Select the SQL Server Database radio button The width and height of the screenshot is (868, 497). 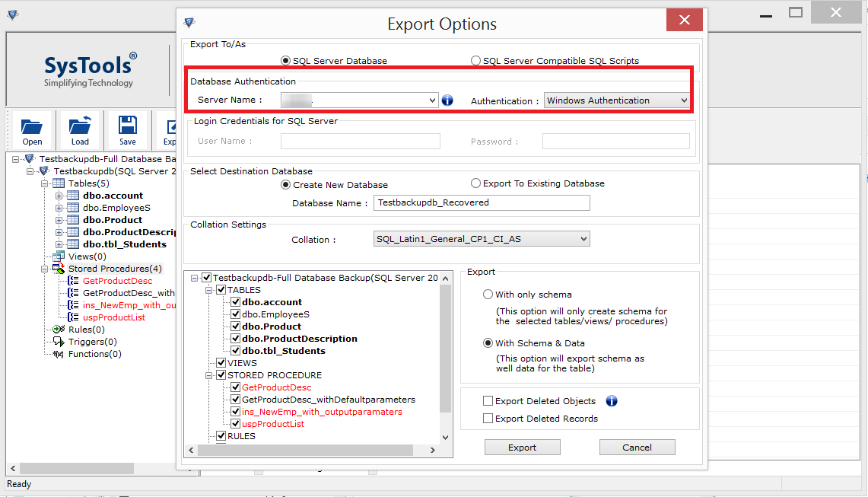coord(285,60)
